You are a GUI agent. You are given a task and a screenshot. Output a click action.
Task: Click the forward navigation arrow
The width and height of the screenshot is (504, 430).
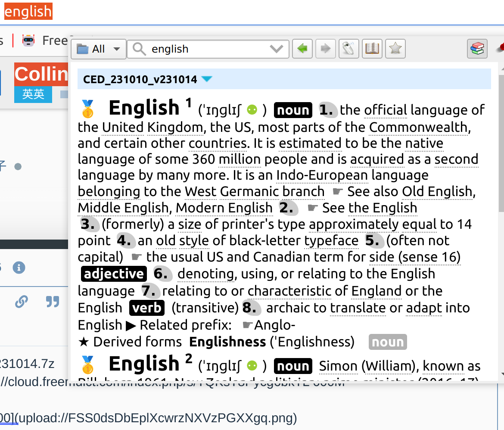pos(325,49)
